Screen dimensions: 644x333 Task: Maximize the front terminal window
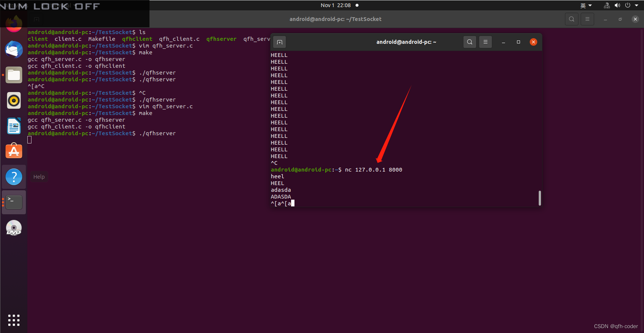518,42
